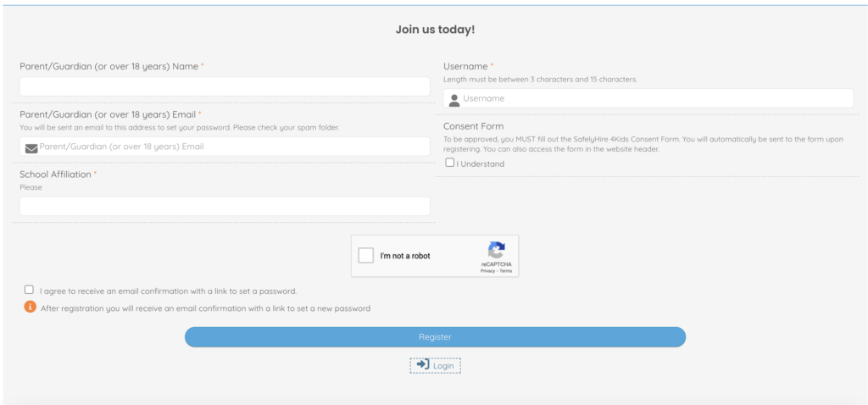The width and height of the screenshot is (868, 405).
Task: Click into the Parent/Guardian Email input field
Action: 233,147
